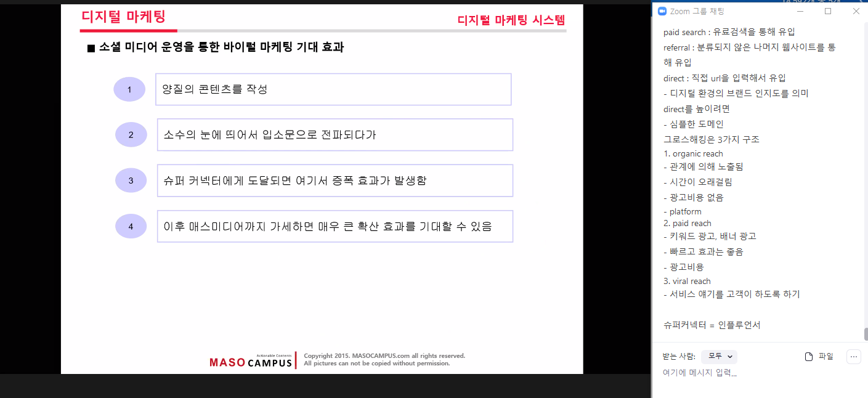The height and width of the screenshot is (398, 868).
Task: Click the MASO CAMPUS logo on slide
Action: click(251, 361)
